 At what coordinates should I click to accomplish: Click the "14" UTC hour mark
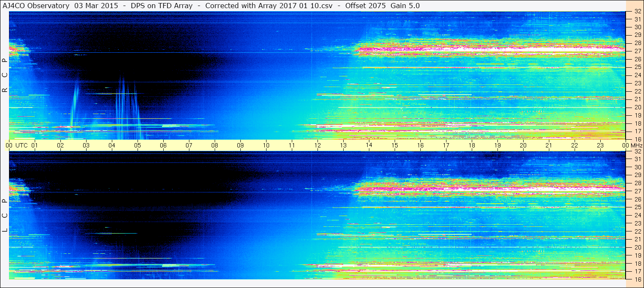tap(369, 145)
